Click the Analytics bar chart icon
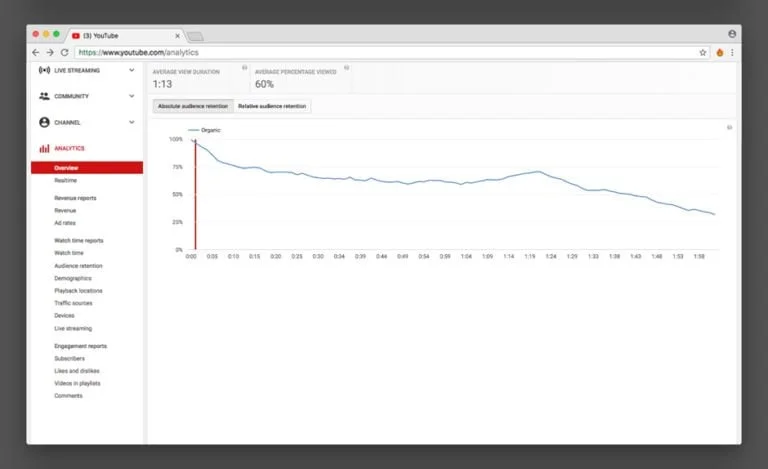 (x=43, y=148)
